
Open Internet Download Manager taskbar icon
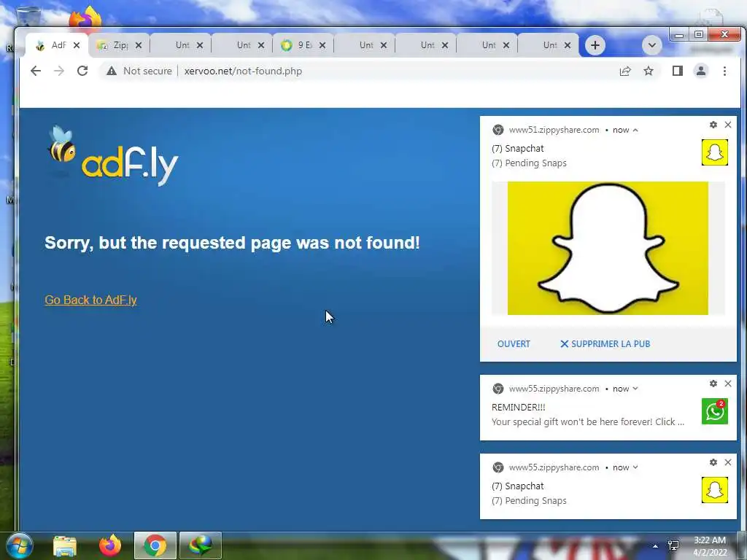(201, 545)
